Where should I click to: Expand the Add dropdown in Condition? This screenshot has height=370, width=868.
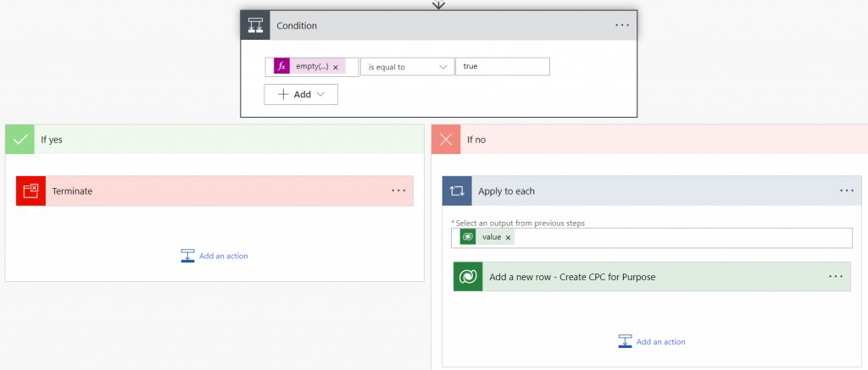[302, 95]
